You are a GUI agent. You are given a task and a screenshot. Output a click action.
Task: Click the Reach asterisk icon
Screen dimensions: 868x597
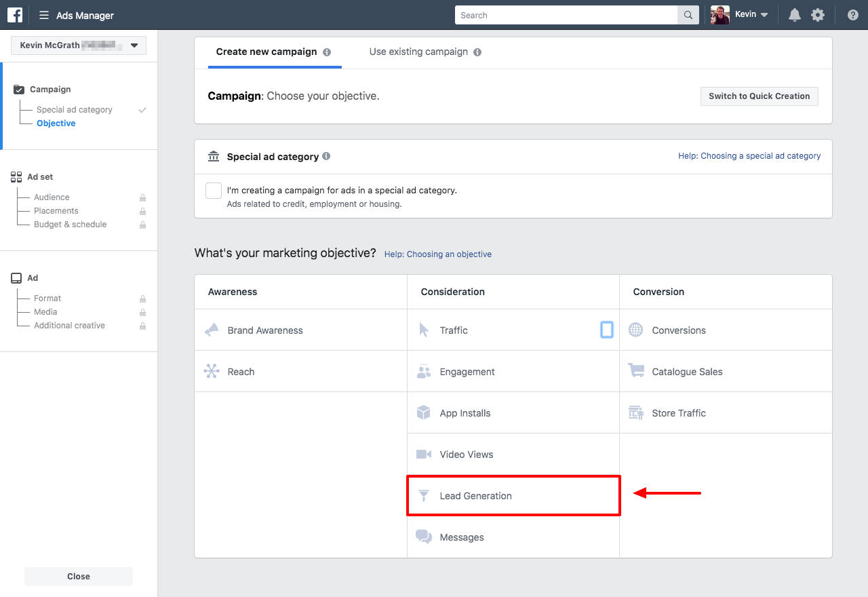pos(212,371)
